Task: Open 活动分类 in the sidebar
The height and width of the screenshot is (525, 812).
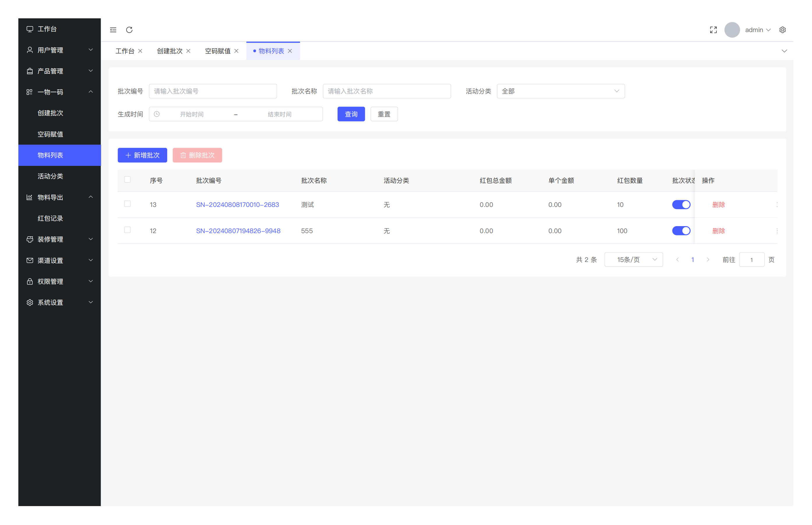Action: coord(50,176)
